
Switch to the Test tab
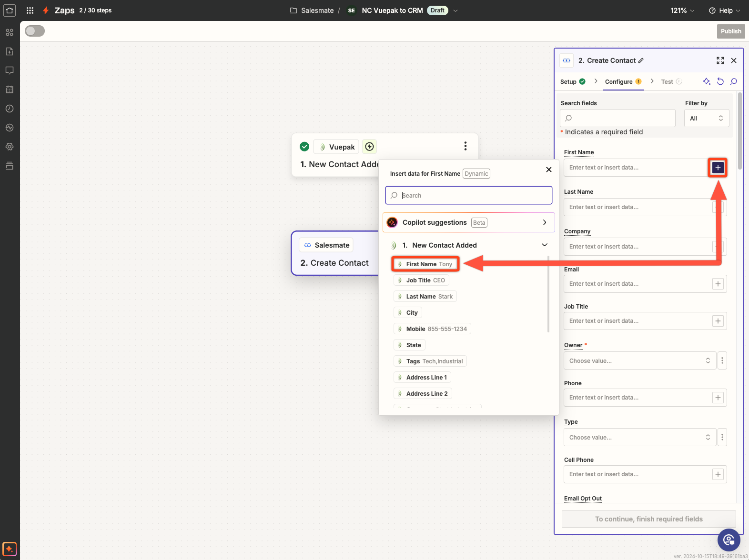coord(667,82)
